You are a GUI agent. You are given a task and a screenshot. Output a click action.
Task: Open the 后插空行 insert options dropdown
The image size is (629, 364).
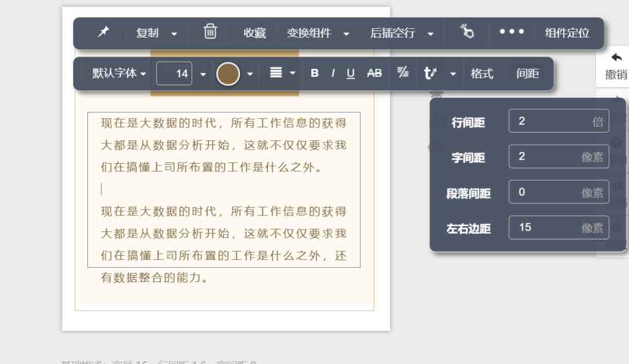click(430, 33)
